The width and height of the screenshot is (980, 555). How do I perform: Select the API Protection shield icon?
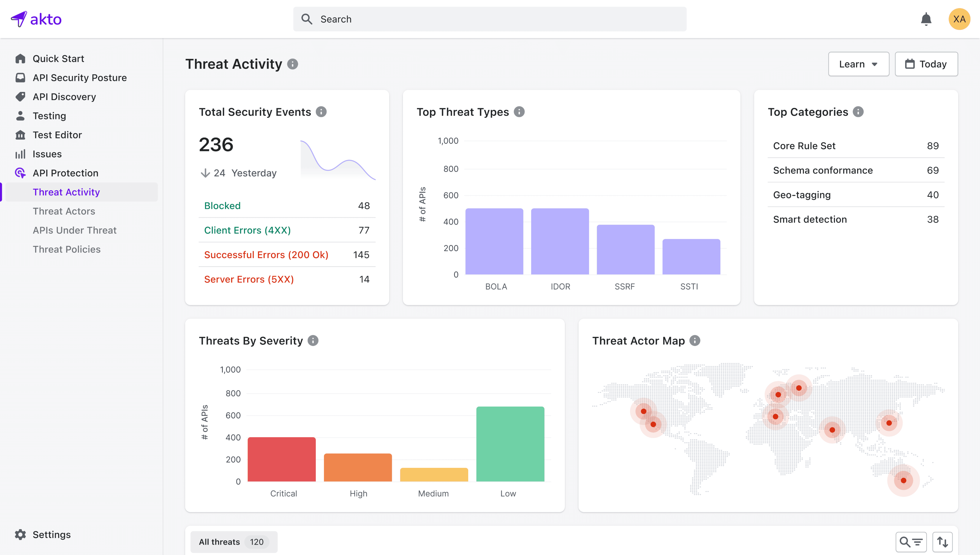21,173
